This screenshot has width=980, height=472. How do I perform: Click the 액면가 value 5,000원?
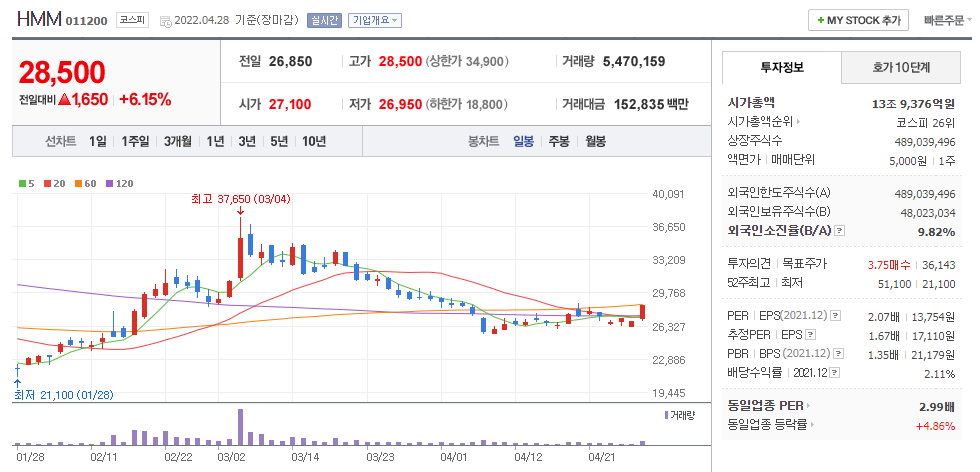pos(910,161)
